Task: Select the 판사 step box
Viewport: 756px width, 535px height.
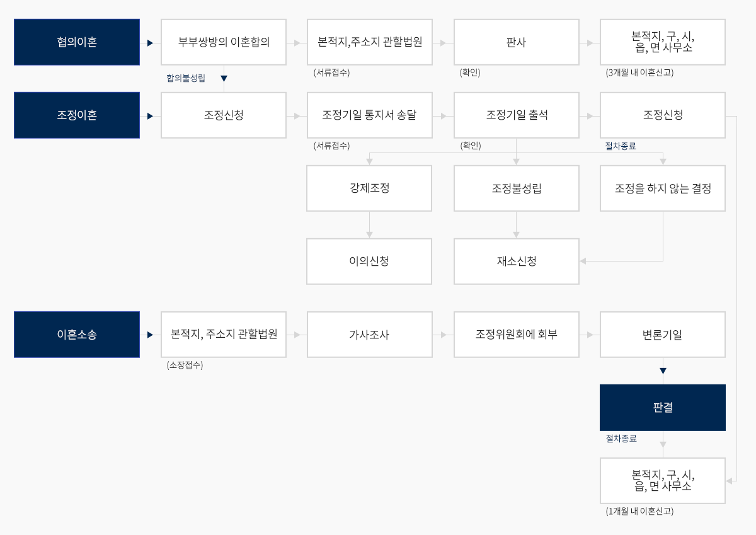Action: (x=517, y=42)
